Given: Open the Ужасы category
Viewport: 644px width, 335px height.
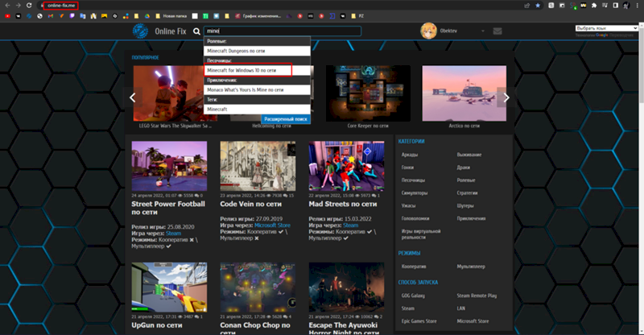Looking at the screenshot, I should pos(408,205).
